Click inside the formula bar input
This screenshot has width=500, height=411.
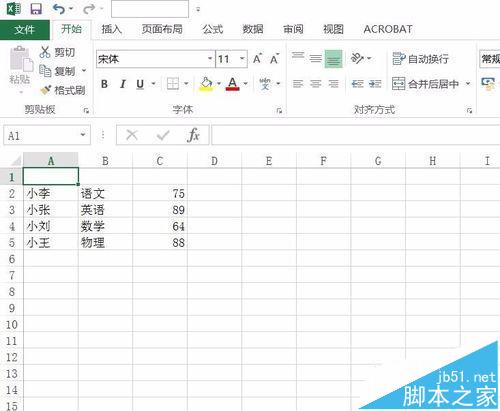(356, 135)
